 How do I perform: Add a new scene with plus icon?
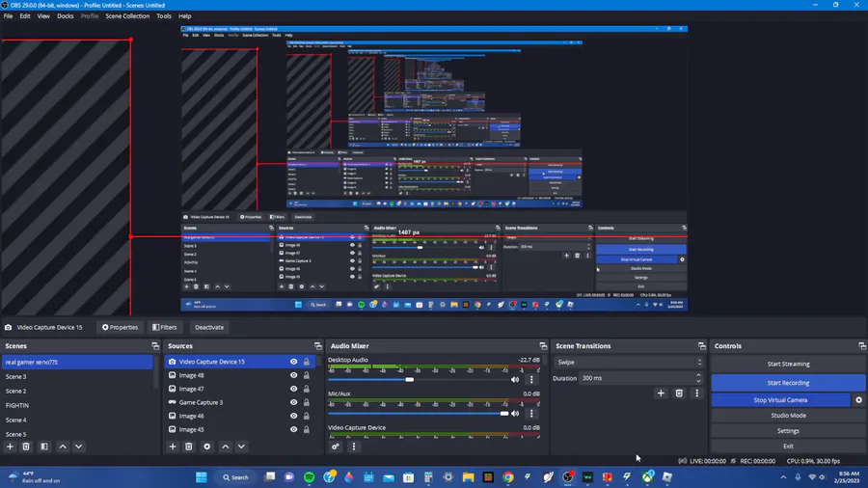coord(10,447)
